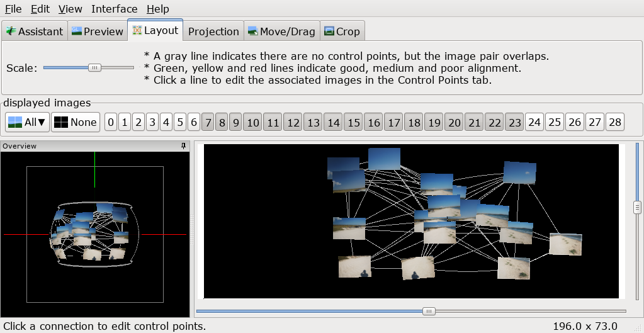Toggle display of image 4
Image resolution: width=644 pixels, height=333 pixels.
tap(166, 122)
